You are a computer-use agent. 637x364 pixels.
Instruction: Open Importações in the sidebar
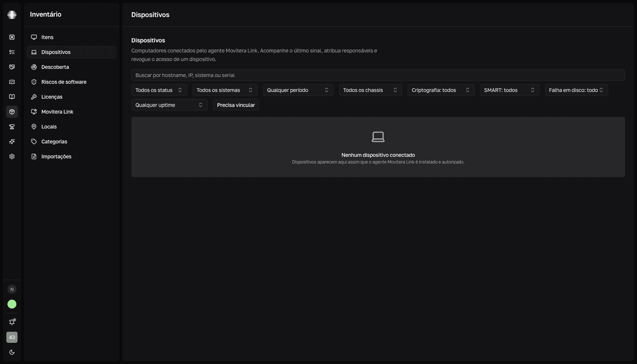71,157
